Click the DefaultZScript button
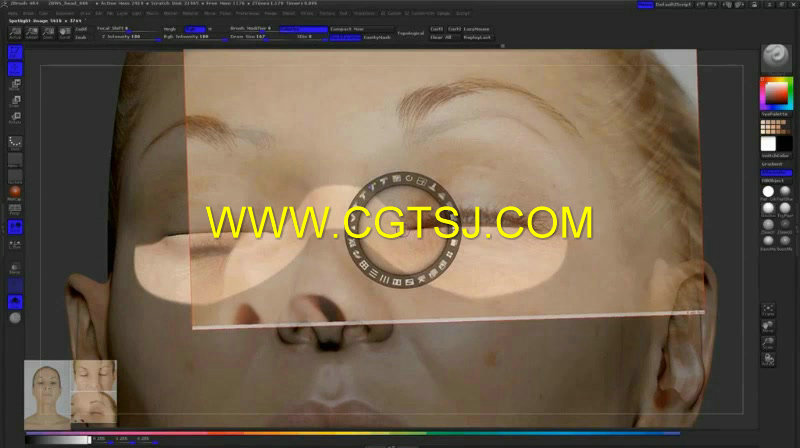 pyautogui.click(x=673, y=5)
